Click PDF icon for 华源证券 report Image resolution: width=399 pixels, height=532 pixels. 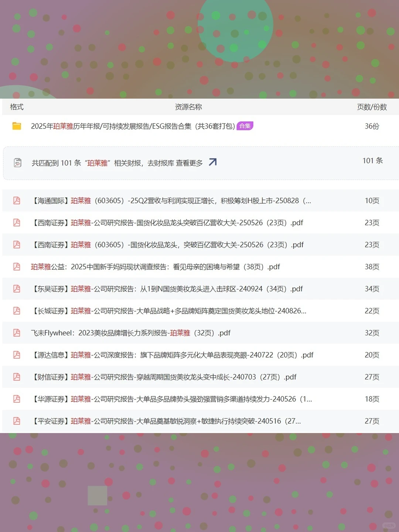point(17,399)
